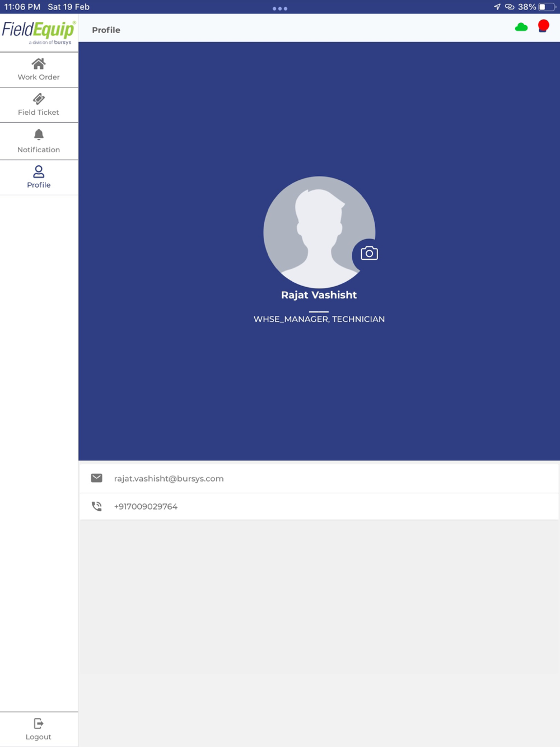Click the phone number +917009029764
This screenshot has width=560, height=747.
(x=146, y=506)
